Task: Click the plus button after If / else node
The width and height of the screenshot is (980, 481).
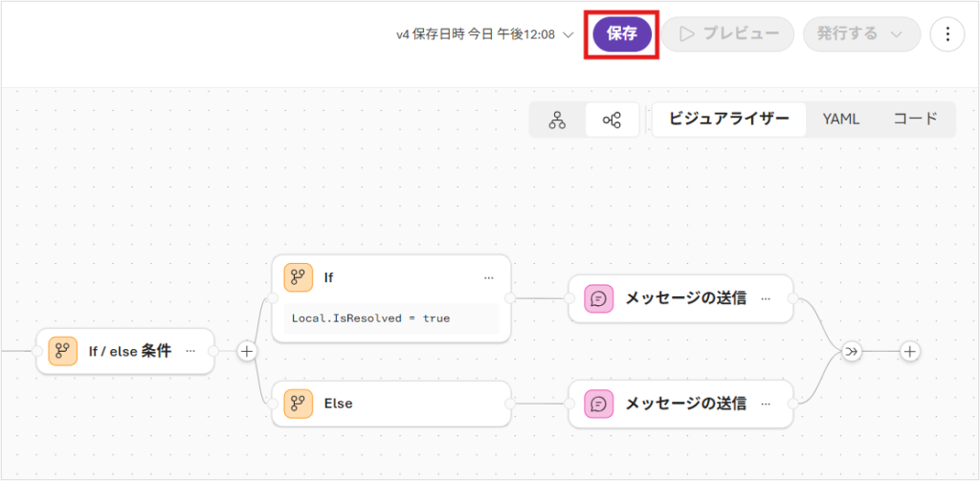Action: [247, 351]
